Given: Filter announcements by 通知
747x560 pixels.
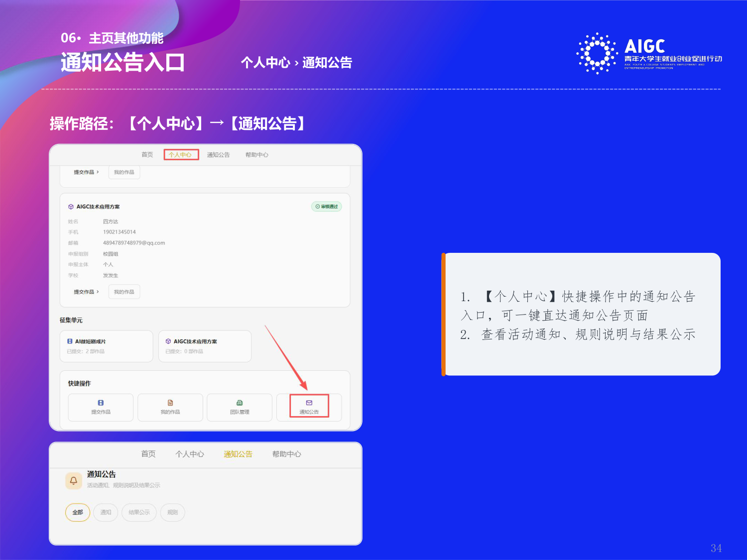Looking at the screenshot, I should click(x=106, y=512).
